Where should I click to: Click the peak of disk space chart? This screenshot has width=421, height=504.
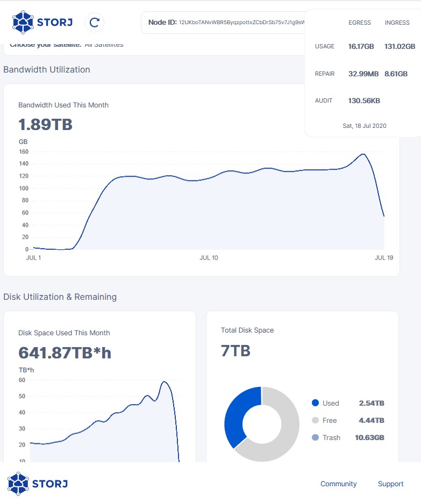pos(165,382)
